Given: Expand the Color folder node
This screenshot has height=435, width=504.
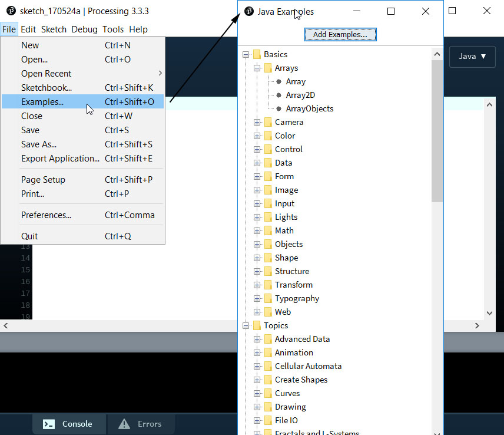Looking at the screenshot, I should 257,136.
